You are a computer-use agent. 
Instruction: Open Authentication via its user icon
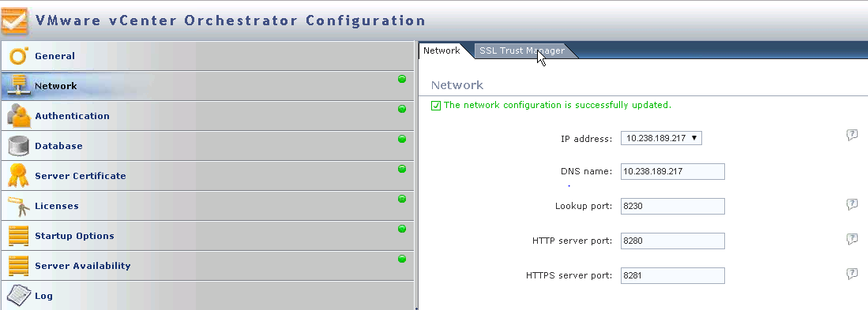pos(19,116)
